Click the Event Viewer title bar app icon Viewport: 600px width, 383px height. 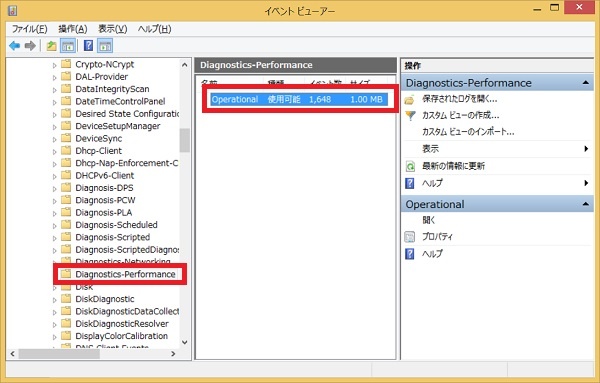[12, 10]
